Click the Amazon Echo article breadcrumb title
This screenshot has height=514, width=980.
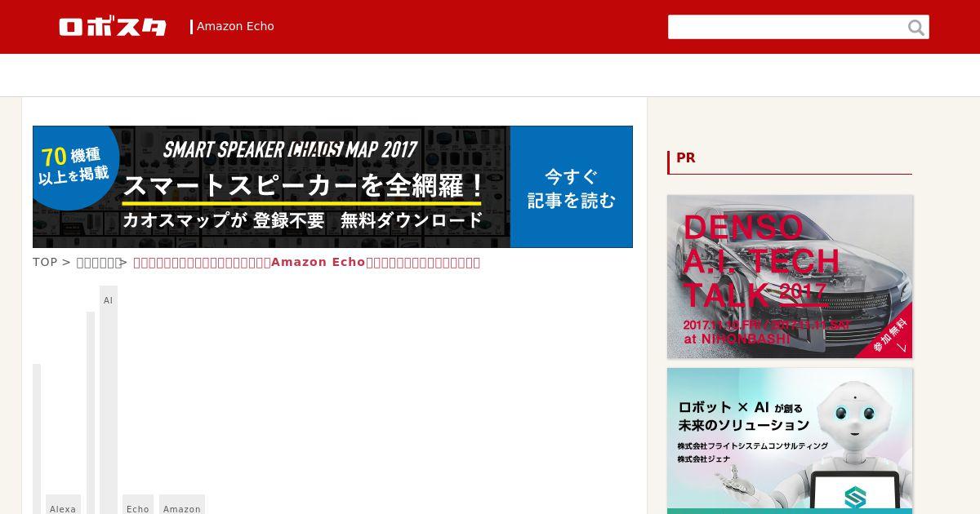[x=306, y=262]
